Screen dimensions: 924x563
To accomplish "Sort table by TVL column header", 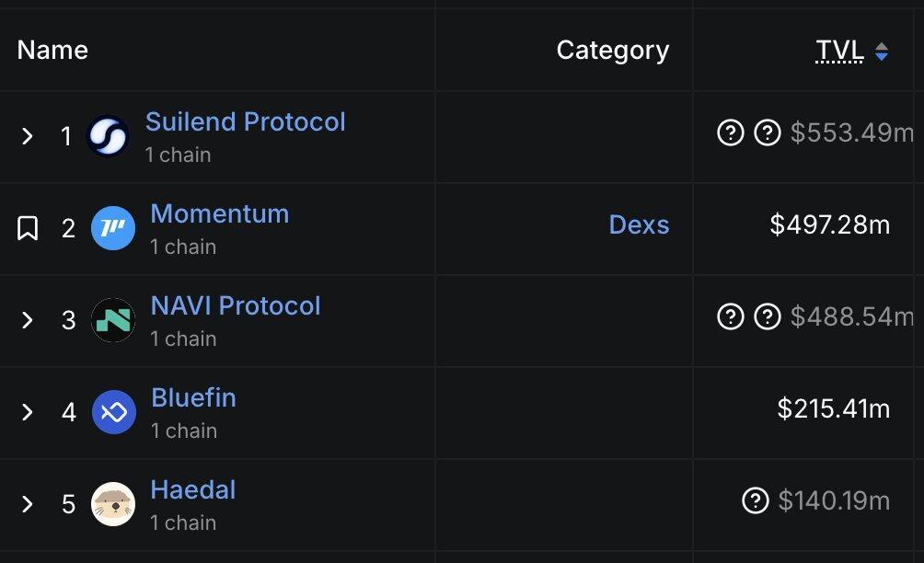I will click(839, 51).
